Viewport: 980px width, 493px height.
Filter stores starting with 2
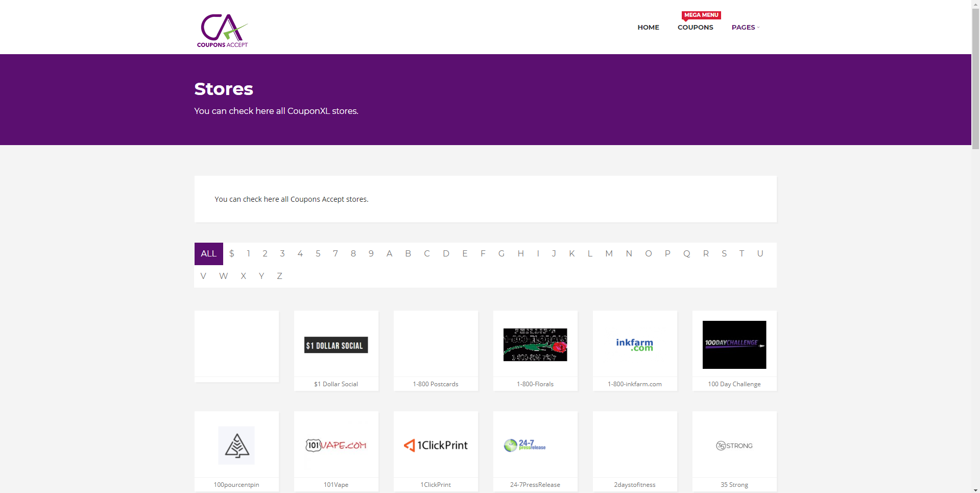[x=265, y=254]
